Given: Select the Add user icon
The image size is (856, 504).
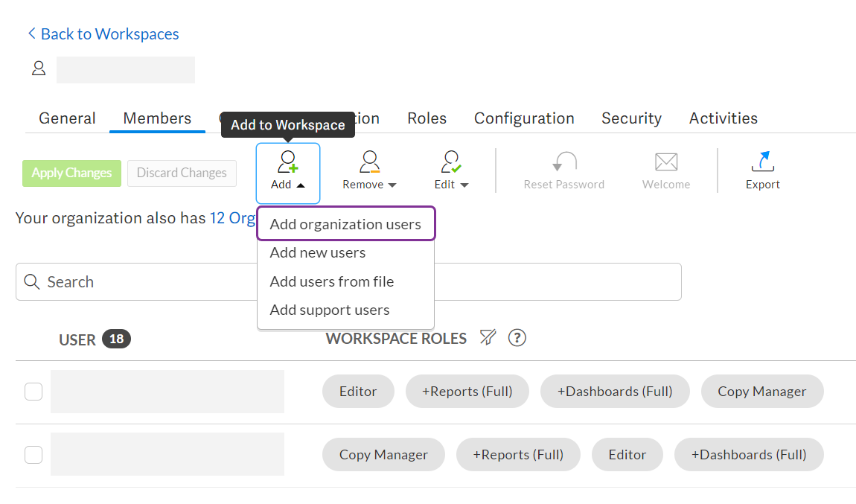Looking at the screenshot, I should tap(287, 160).
